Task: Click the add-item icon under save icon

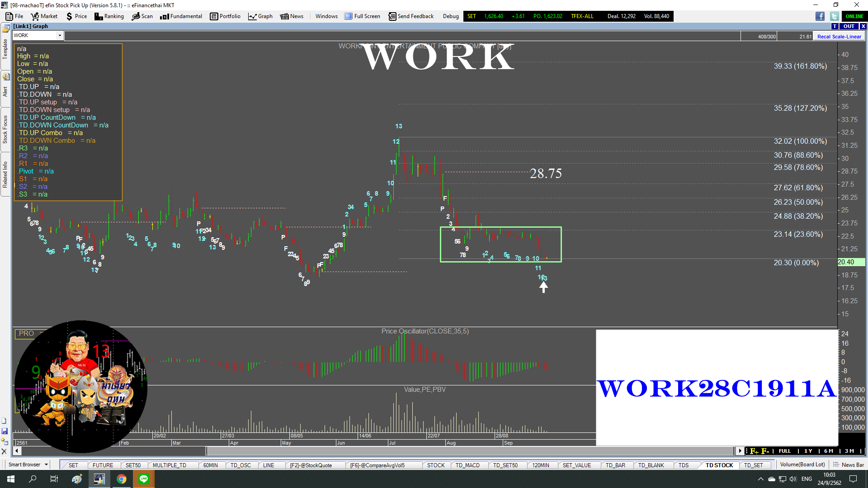Action: point(5,441)
